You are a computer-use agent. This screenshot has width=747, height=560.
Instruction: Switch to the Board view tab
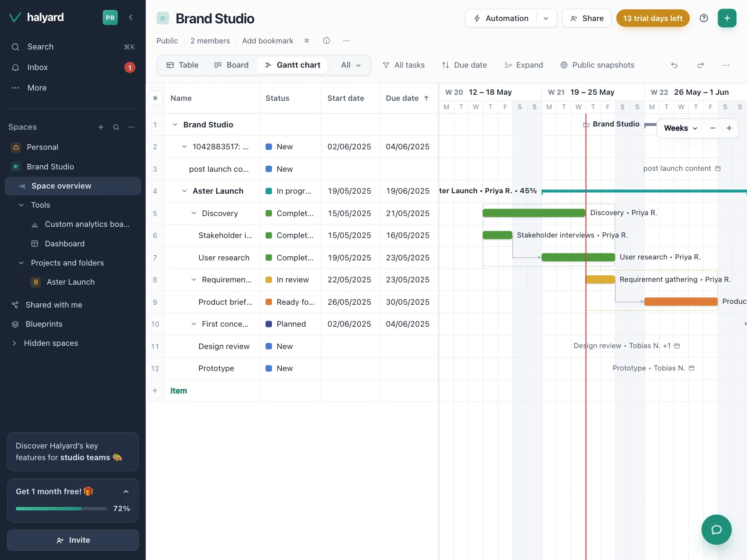232,65
